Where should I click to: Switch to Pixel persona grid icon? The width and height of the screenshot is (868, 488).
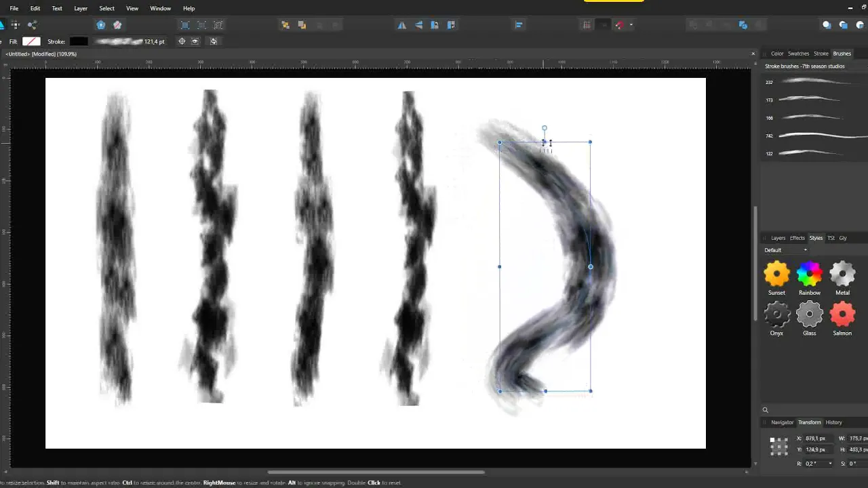pos(15,25)
